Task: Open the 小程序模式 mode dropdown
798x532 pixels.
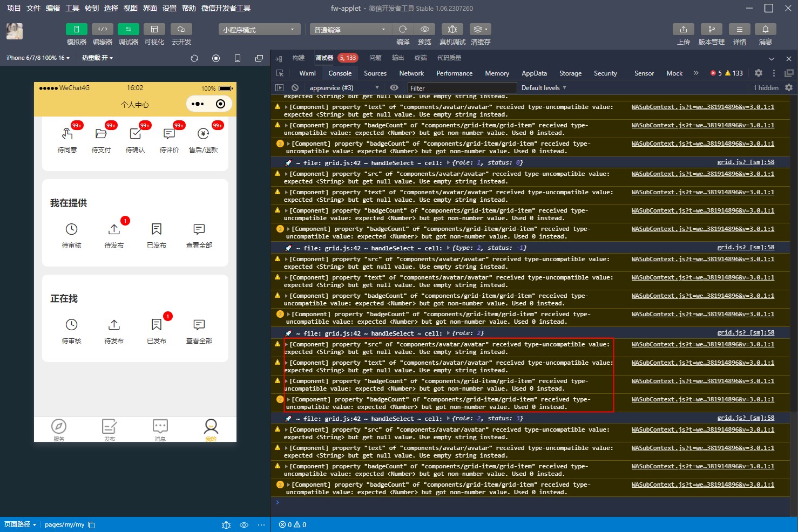Action: 259,30
